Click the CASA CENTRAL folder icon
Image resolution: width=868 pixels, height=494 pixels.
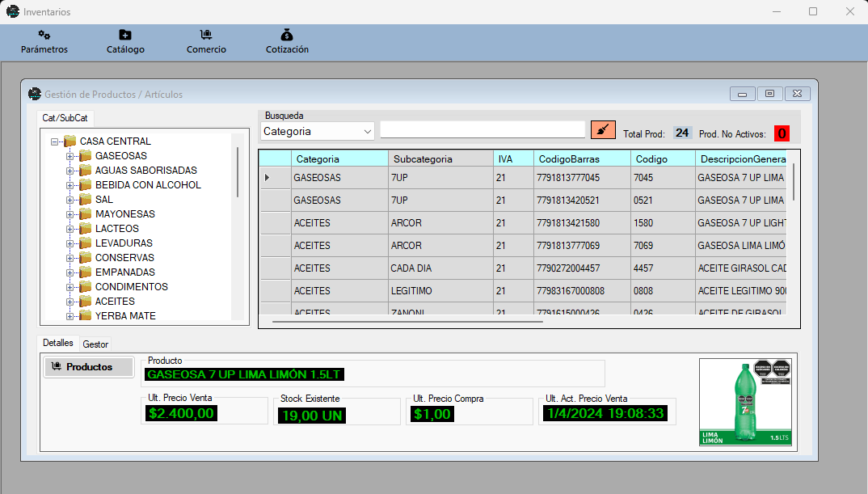tap(70, 141)
